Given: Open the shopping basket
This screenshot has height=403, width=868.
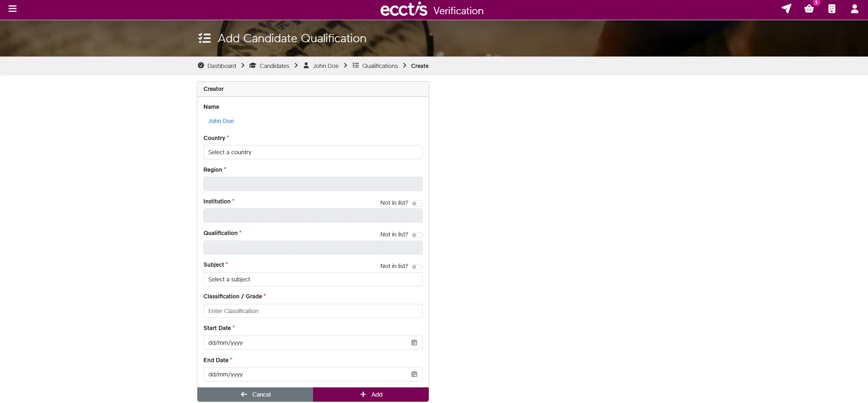Looking at the screenshot, I should point(809,9).
